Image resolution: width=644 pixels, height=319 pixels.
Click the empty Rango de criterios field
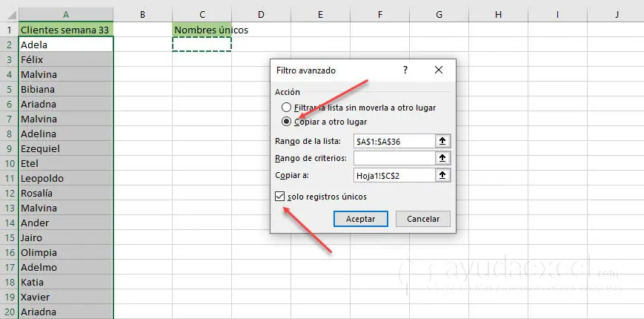point(393,158)
